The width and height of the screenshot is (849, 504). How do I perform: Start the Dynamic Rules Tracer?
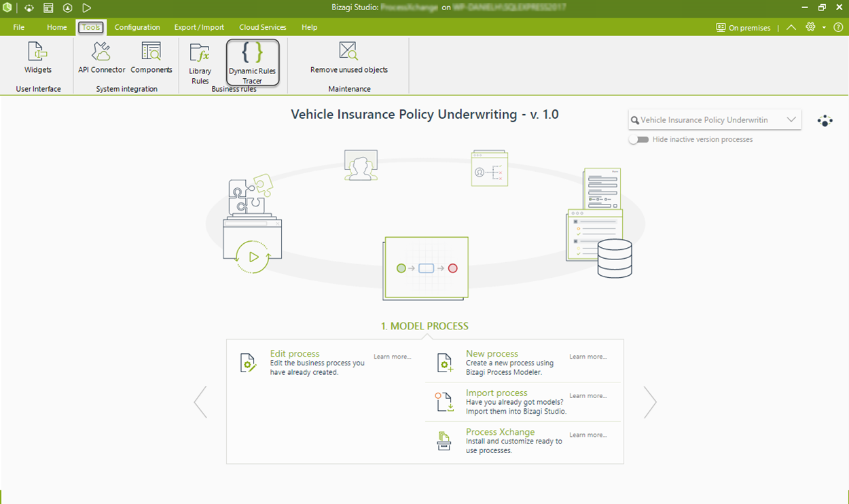point(253,62)
